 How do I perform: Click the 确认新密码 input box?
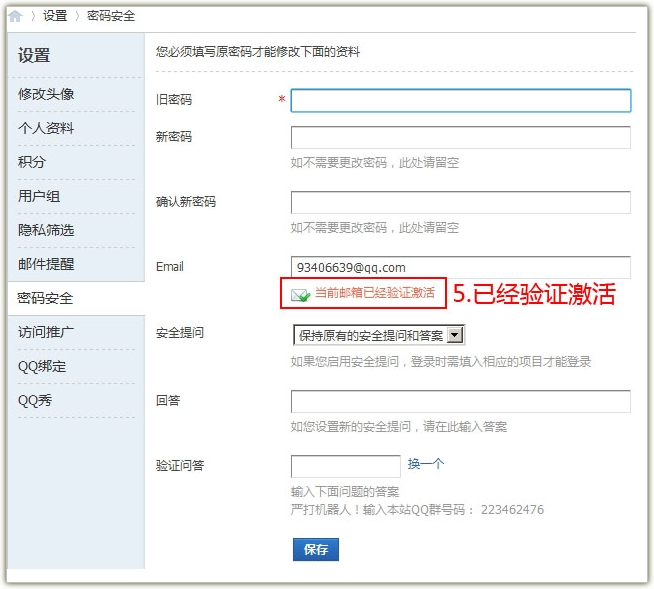460,202
